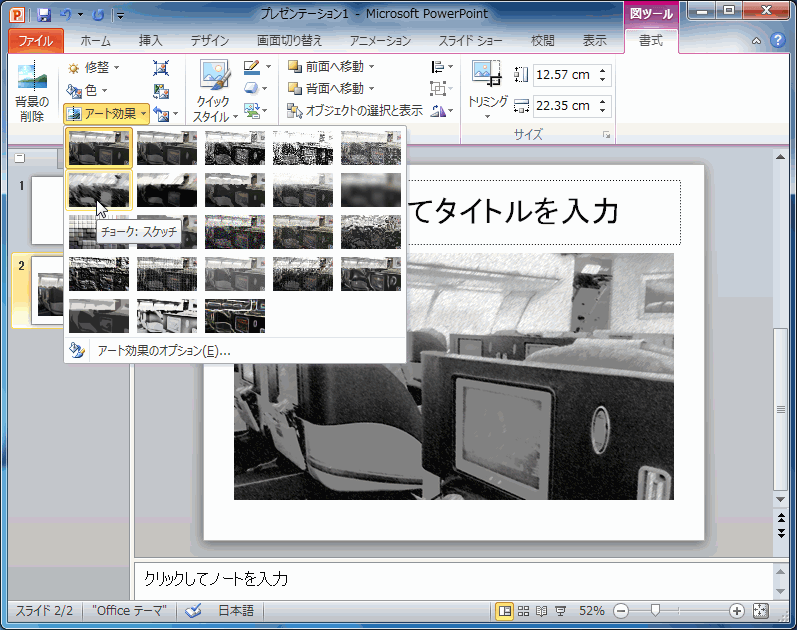Open オブジェクトの選択と表示 pane
797x630 pixels.
pyautogui.click(x=355, y=110)
